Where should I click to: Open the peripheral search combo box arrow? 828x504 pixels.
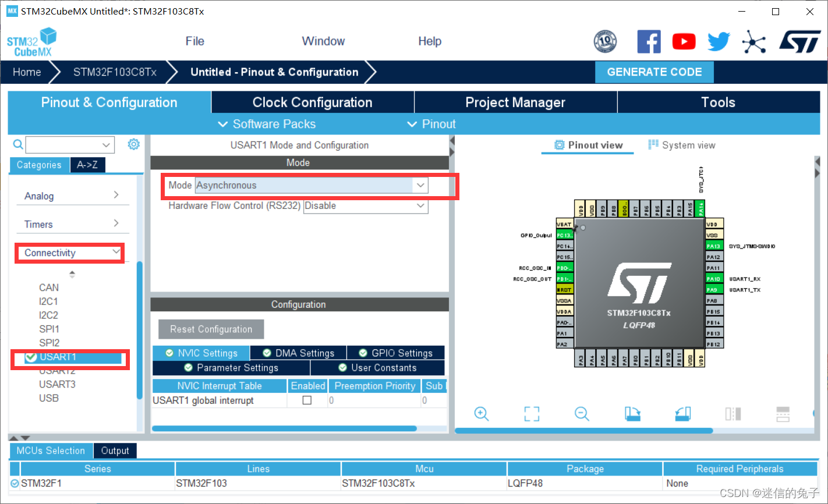[x=106, y=144]
